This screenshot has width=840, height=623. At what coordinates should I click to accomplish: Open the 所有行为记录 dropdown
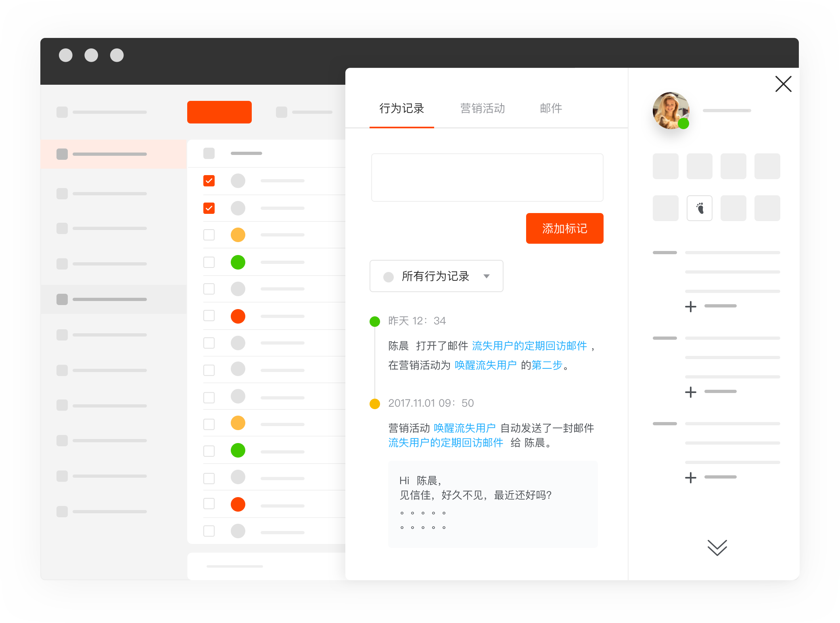(436, 276)
